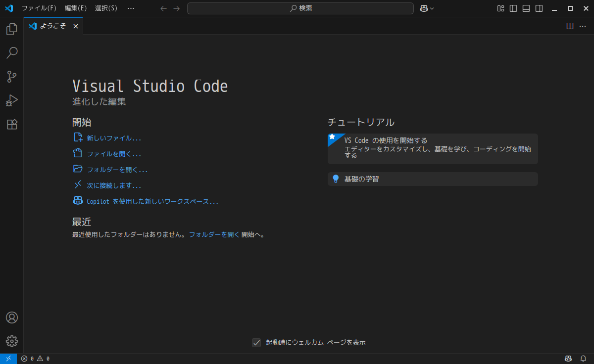594x364 pixels.
Task: Click the 新しいファイル... link
Action: point(114,138)
